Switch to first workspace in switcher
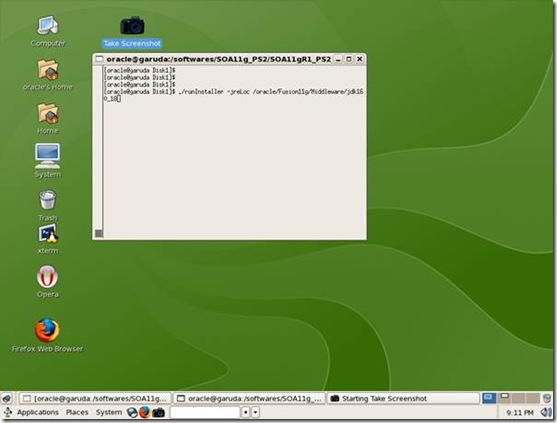 [489, 398]
